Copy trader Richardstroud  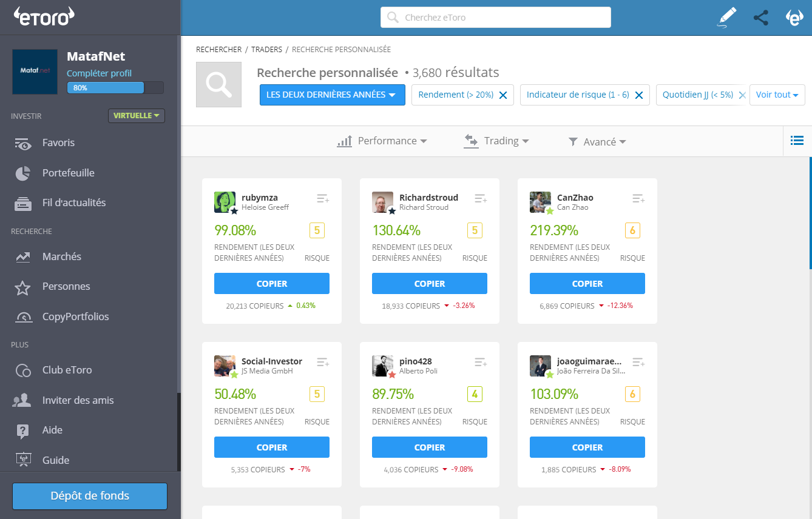(430, 284)
